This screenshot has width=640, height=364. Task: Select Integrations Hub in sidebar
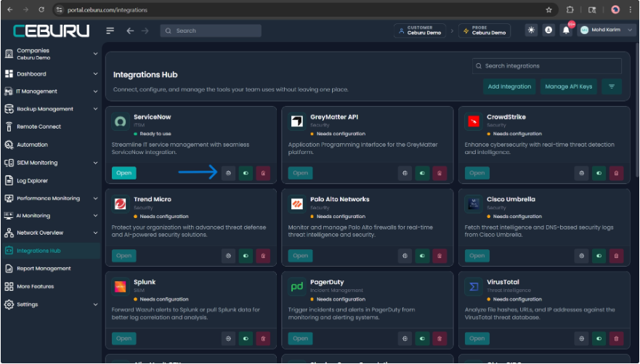click(x=51, y=251)
